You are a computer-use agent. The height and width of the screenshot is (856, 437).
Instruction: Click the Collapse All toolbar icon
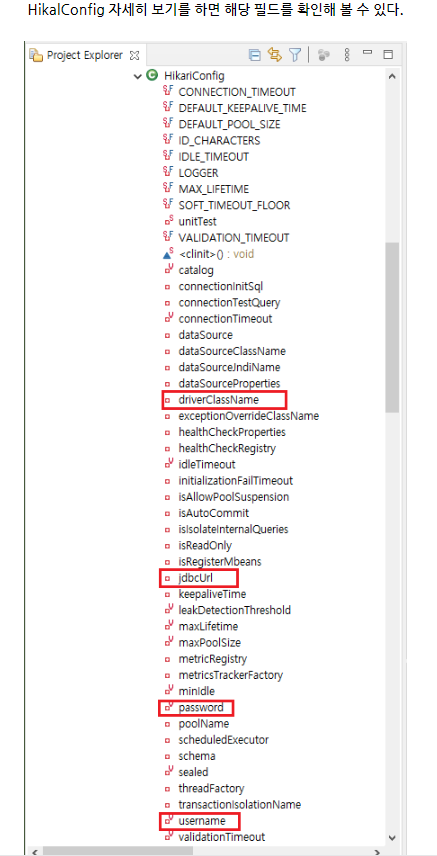pos(255,55)
